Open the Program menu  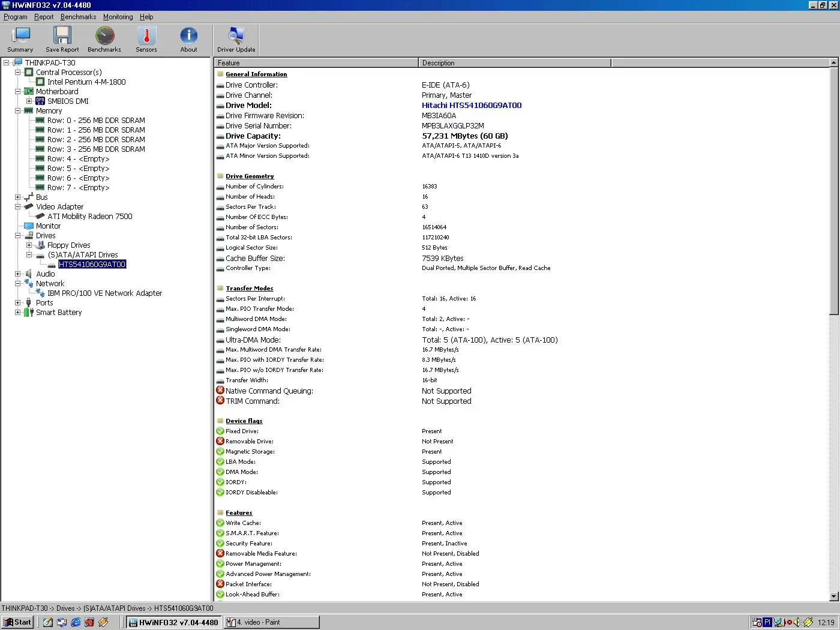coord(16,17)
